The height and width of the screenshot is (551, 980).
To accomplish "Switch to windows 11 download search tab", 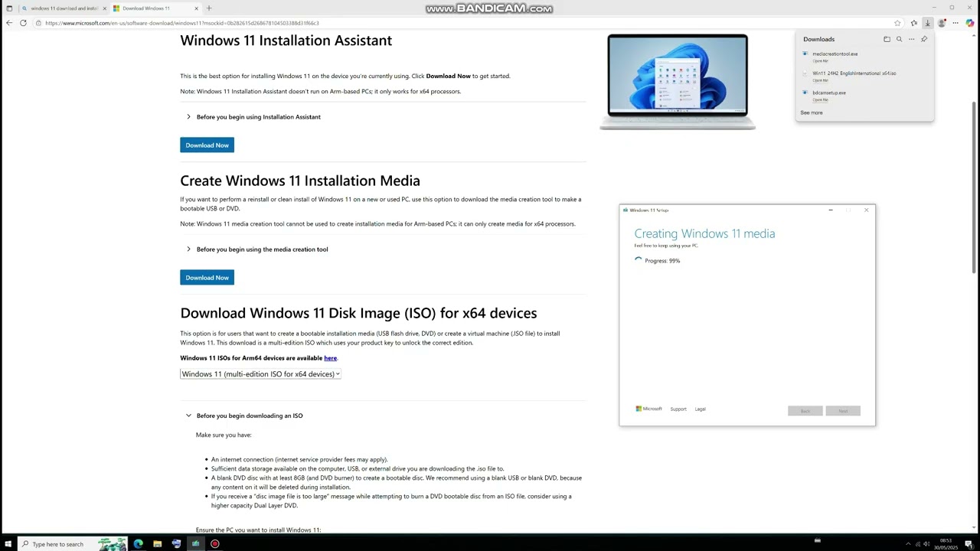I will (x=63, y=8).
